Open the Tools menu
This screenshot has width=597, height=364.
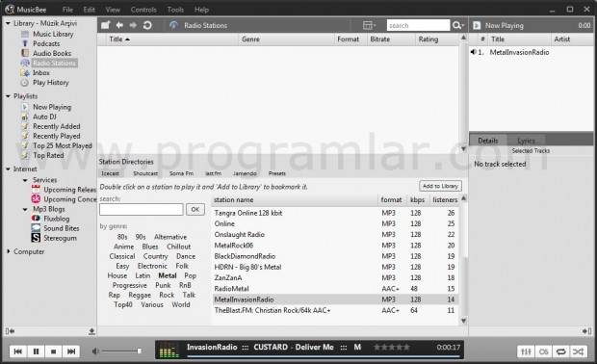tap(175, 10)
